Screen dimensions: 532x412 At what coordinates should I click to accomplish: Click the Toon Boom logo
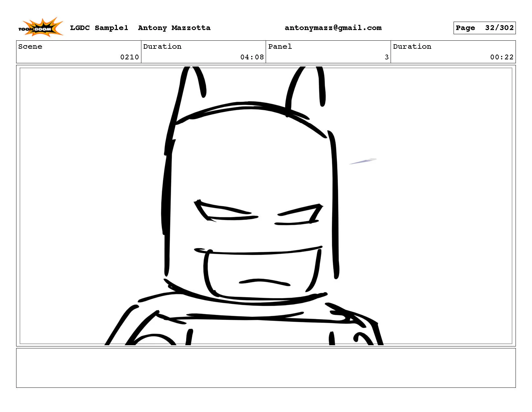tap(40, 27)
